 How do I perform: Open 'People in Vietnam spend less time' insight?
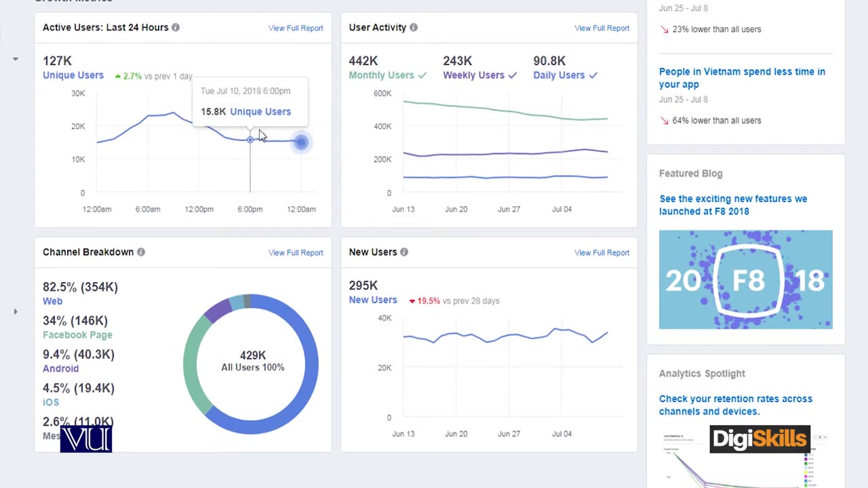742,78
